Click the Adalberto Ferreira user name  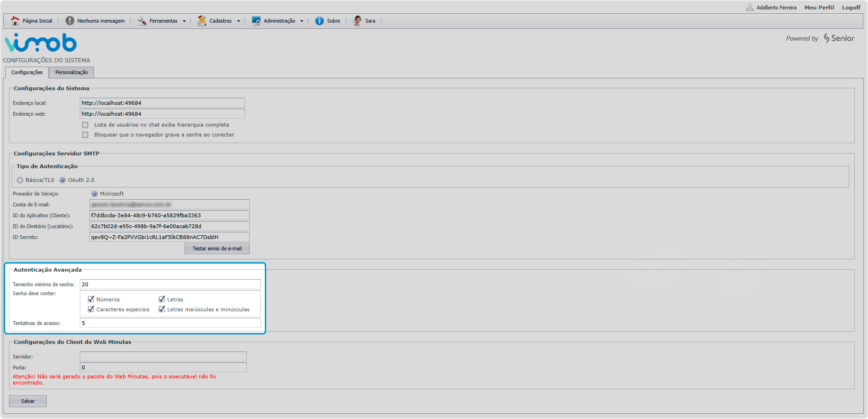click(776, 8)
